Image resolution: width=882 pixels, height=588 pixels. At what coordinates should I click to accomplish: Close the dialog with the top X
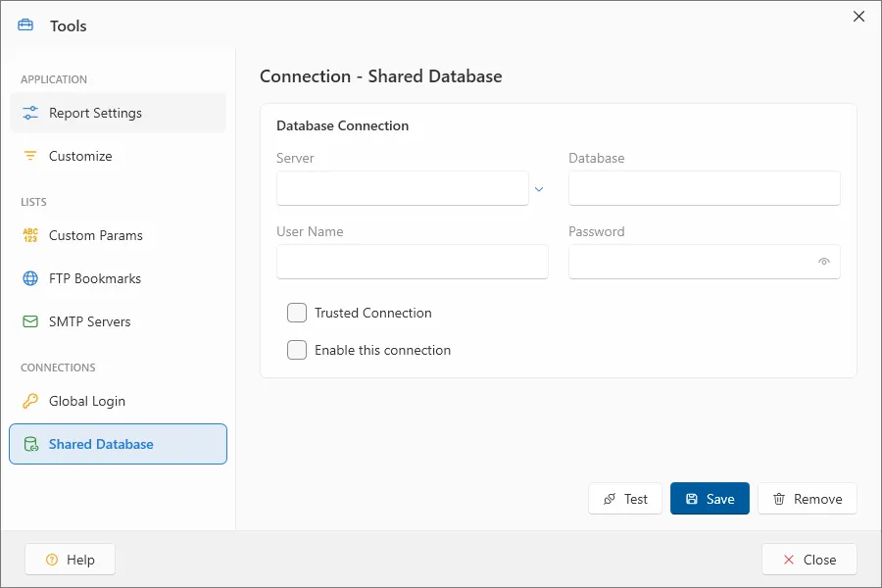tap(858, 17)
